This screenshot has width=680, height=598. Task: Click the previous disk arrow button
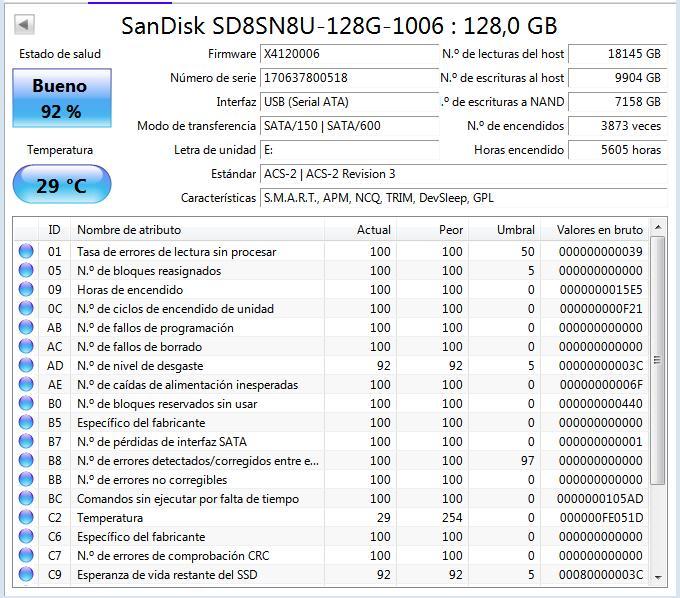pyautogui.click(x=24, y=25)
